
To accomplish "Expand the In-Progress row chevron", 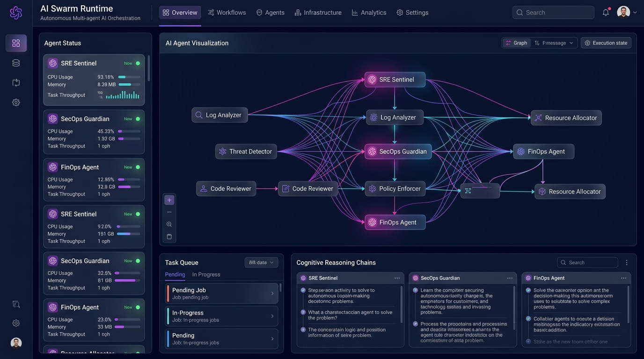I will (x=272, y=316).
